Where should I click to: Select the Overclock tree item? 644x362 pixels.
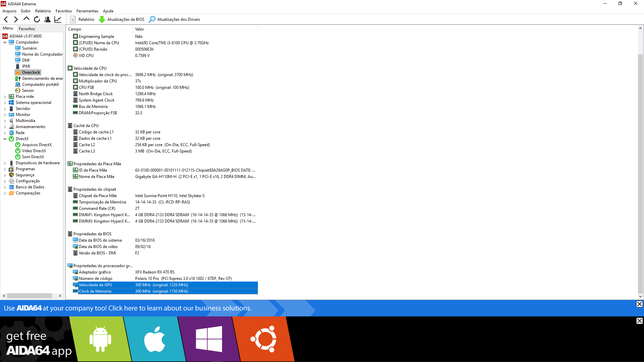coord(31,72)
